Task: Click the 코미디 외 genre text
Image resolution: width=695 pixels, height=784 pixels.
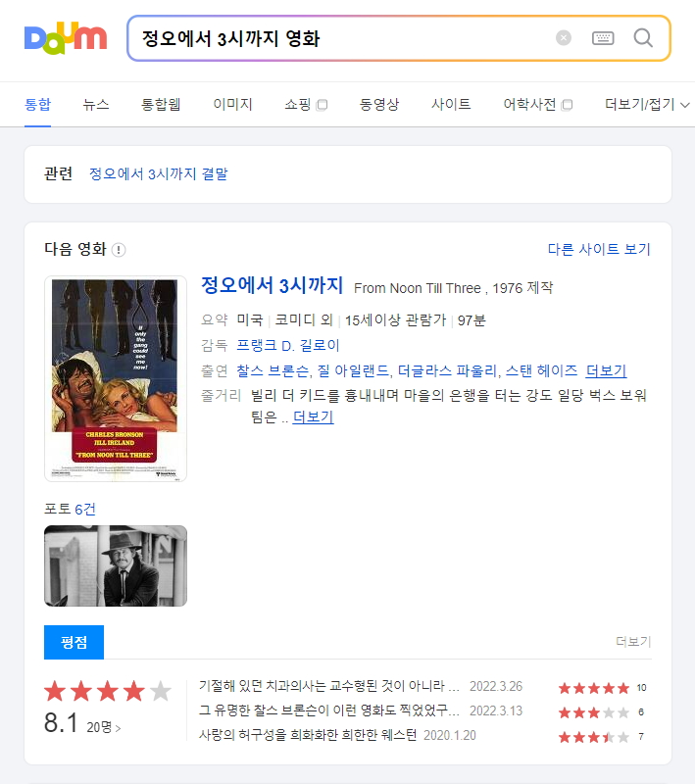Action: (x=304, y=320)
